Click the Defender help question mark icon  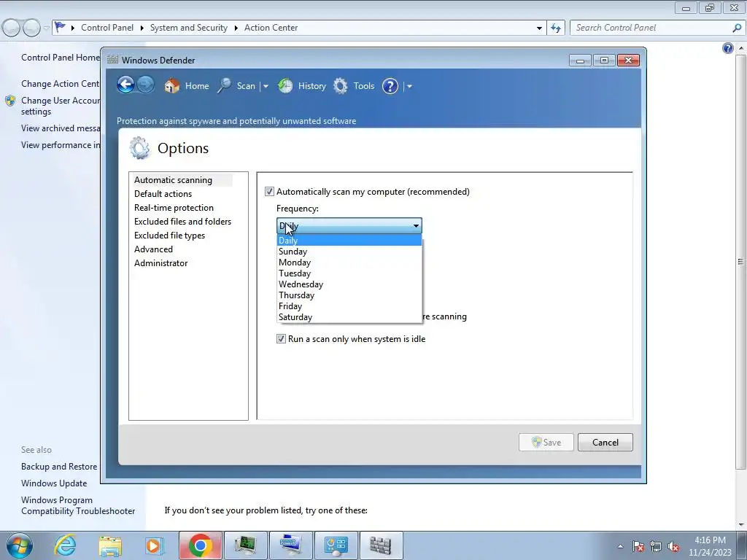390,86
